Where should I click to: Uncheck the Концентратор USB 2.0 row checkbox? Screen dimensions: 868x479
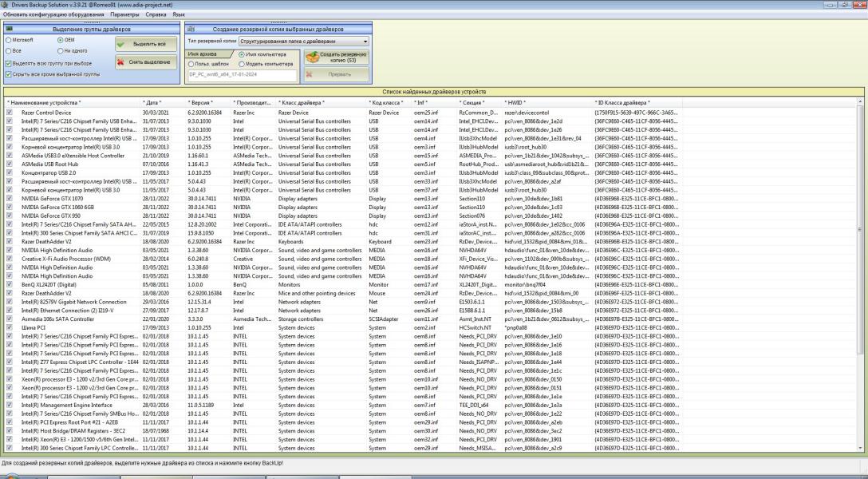click(9, 172)
